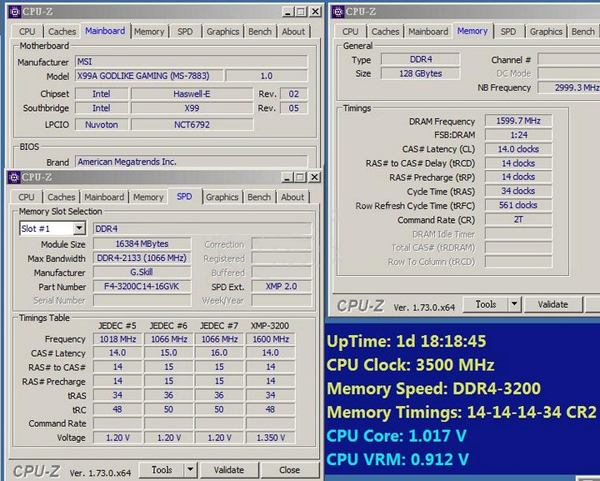The image size is (600, 481).
Task: Open Caches tab in Memory window
Action: point(385,31)
